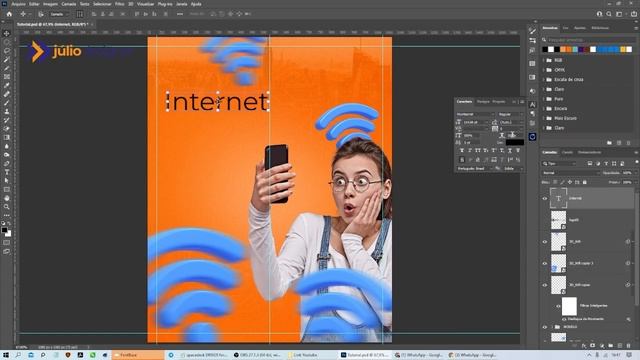640x360 pixels.
Task: Open the Filtro menu
Action: (119, 4)
